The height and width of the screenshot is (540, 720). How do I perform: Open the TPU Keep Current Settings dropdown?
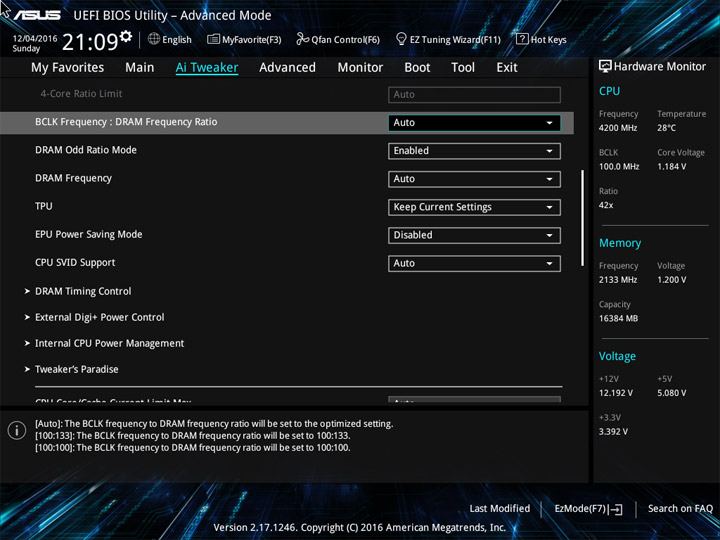click(x=474, y=207)
